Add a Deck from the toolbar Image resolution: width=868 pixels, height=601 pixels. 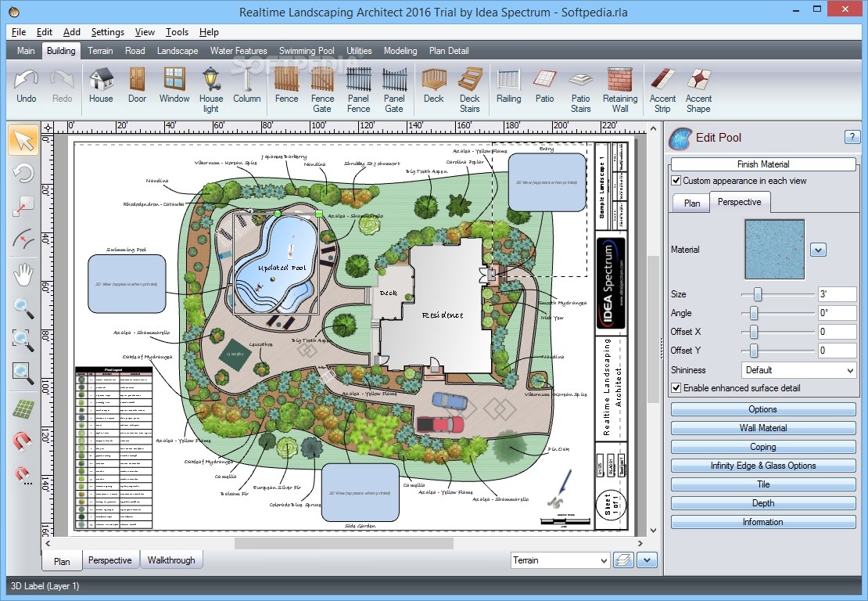433,87
